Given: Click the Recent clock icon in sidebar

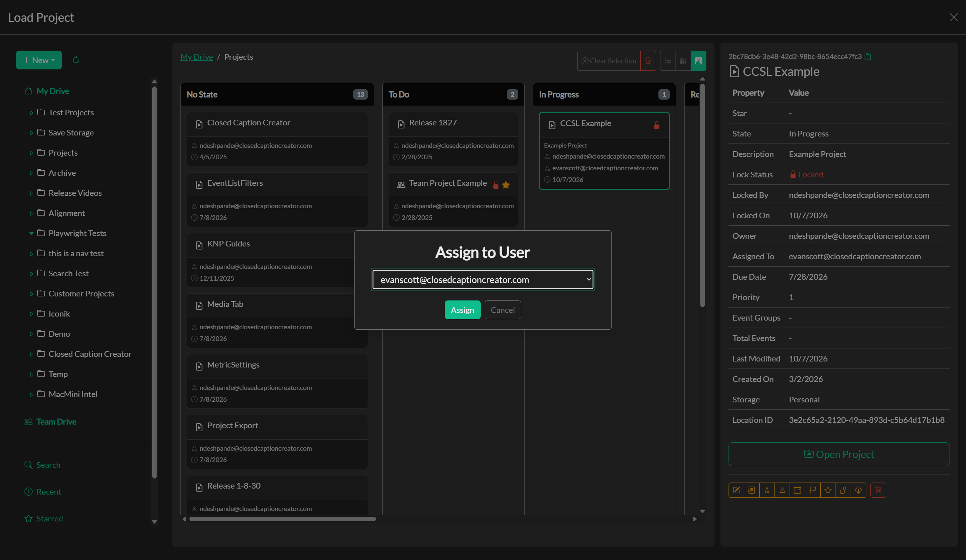Looking at the screenshot, I should pyautogui.click(x=29, y=491).
